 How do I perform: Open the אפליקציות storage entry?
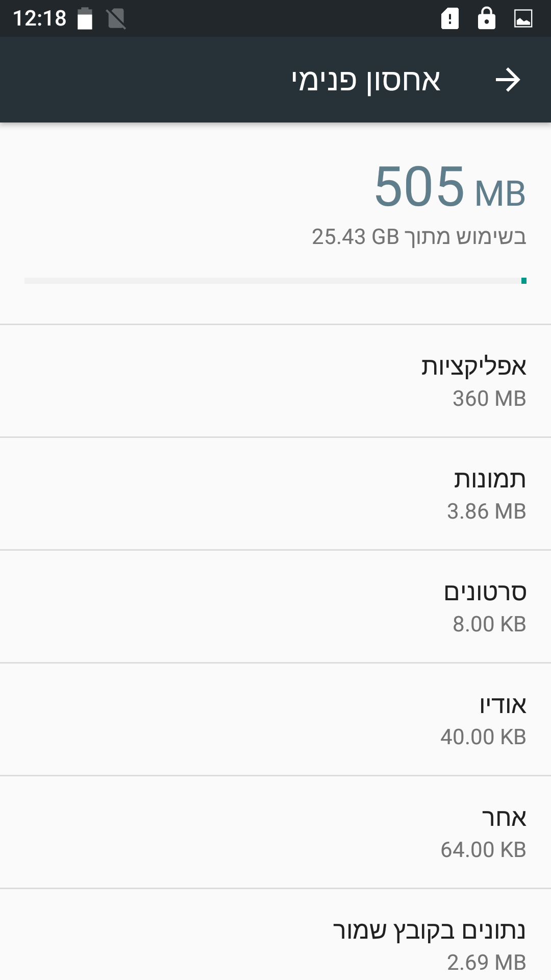coord(275,381)
